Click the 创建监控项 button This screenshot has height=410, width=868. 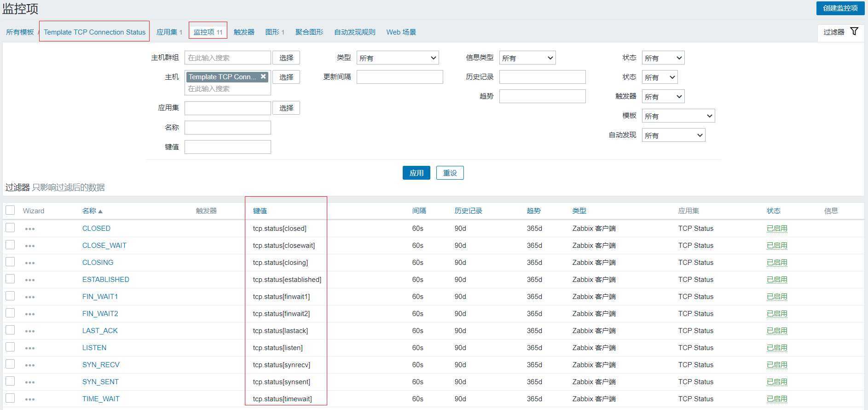(x=840, y=8)
